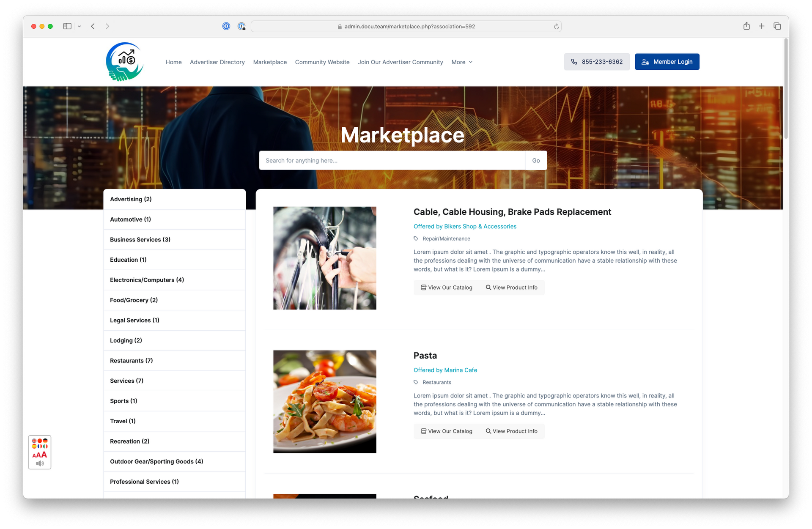The image size is (812, 529).
Task: Open Offered by Bikers Shop & Accessories link
Action: coord(465,227)
